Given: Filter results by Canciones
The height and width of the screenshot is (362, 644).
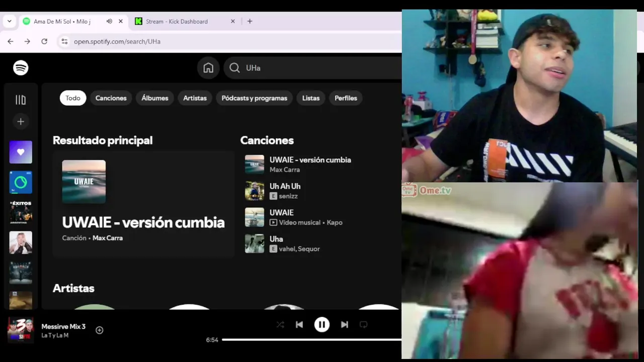Looking at the screenshot, I should pyautogui.click(x=111, y=98).
